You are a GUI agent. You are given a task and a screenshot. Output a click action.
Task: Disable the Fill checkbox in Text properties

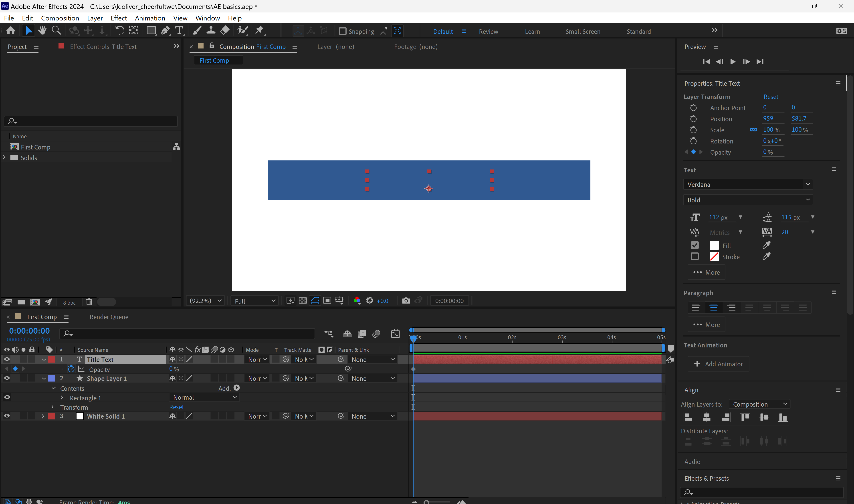[x=695, y=245]
